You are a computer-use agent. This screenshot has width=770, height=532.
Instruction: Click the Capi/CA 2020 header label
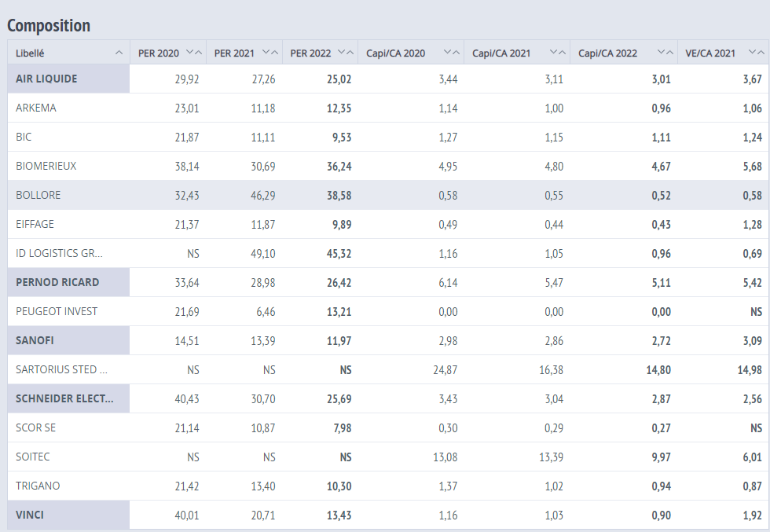pyautogui.click(x=396, y=53)
